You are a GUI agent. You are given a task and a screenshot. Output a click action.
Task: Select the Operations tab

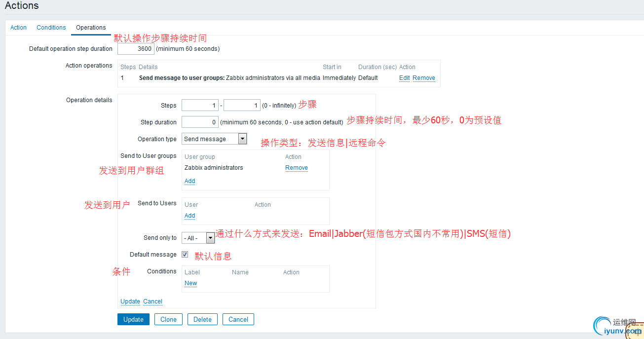point(91,28)
